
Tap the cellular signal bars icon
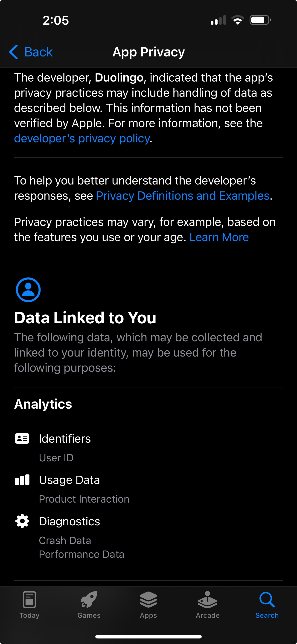(218, 20)
